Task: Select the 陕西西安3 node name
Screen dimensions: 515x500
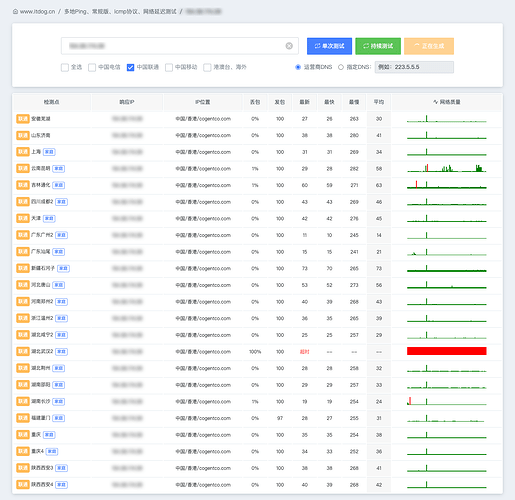Action: click(x=42, y=468)
